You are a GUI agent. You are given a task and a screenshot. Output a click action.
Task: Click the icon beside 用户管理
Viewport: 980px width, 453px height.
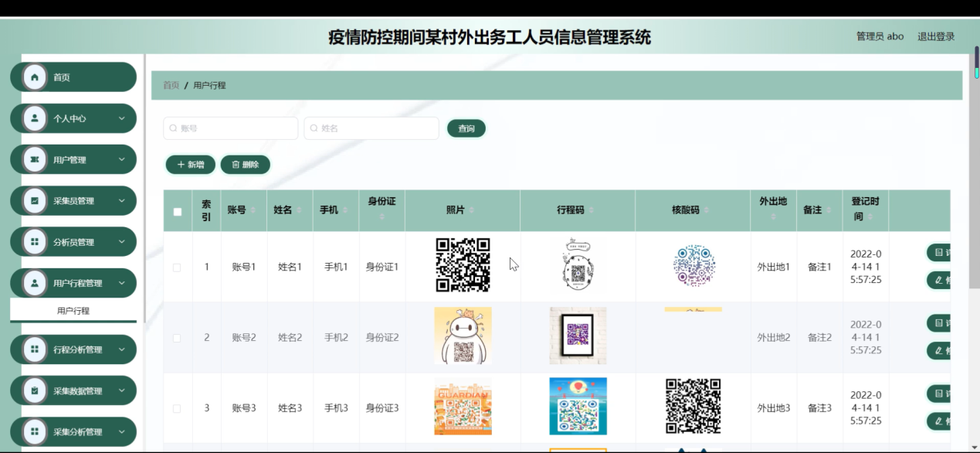click(35, 159)
